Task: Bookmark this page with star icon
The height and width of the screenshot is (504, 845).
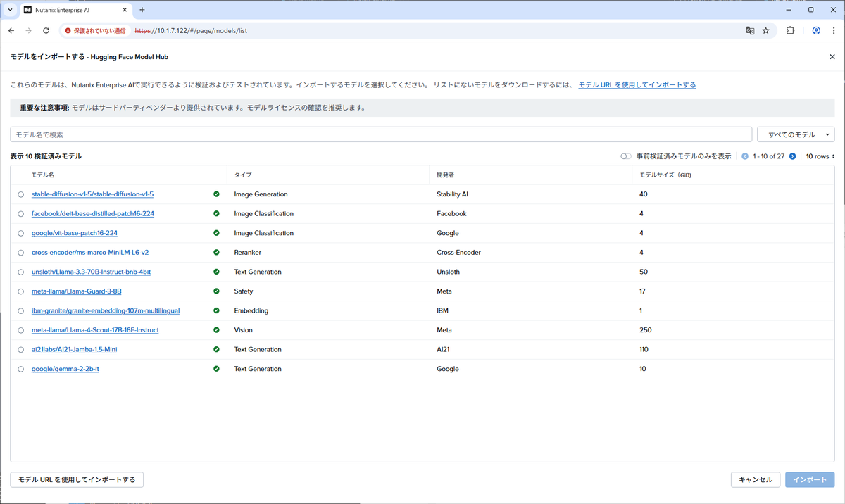Action: 766,31
